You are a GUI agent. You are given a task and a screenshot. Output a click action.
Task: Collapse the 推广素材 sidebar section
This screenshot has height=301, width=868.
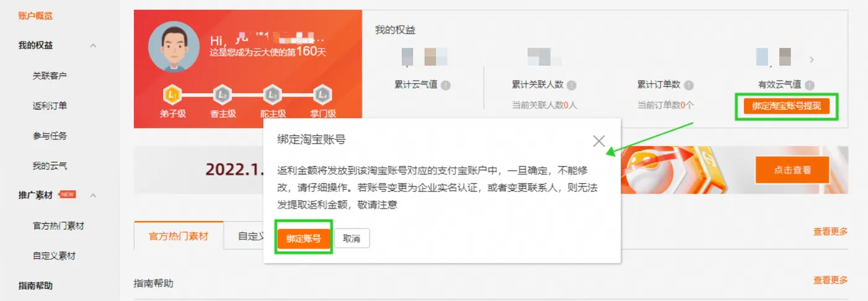[93, 196]
